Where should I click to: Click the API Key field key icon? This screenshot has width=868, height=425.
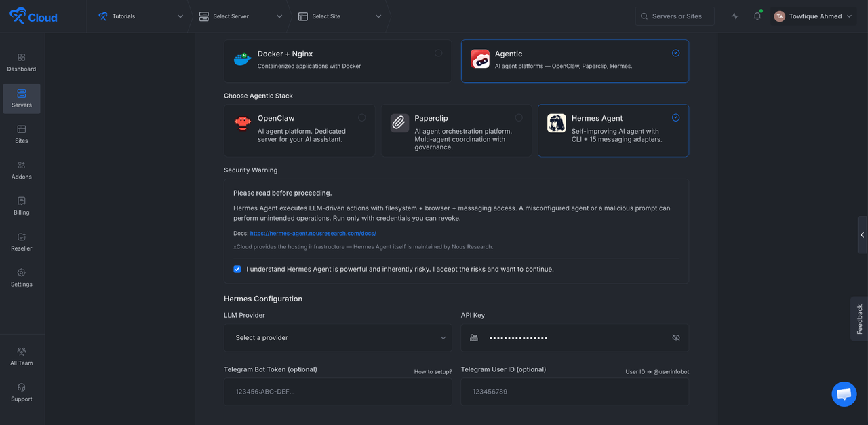pos(474,337)
